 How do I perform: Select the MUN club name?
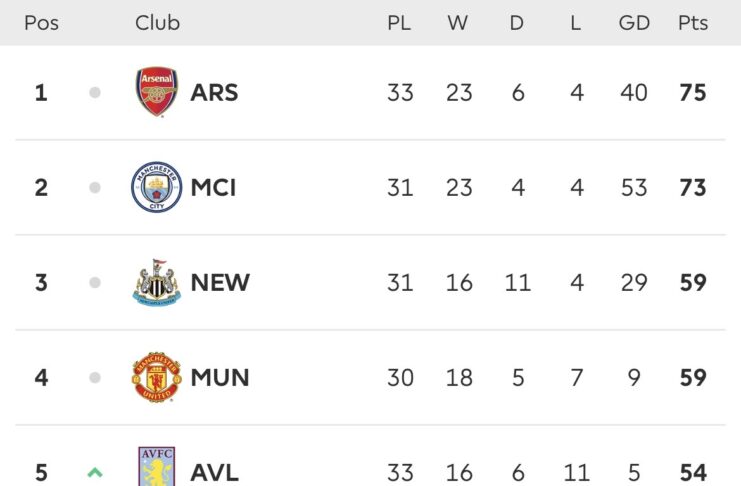(x=220, y=378)
